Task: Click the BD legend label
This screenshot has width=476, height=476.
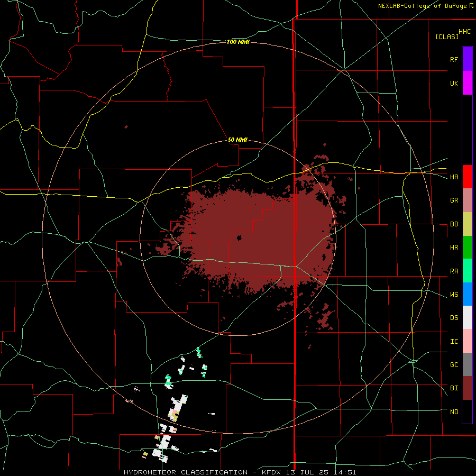Action: click(x=454, y=224)
